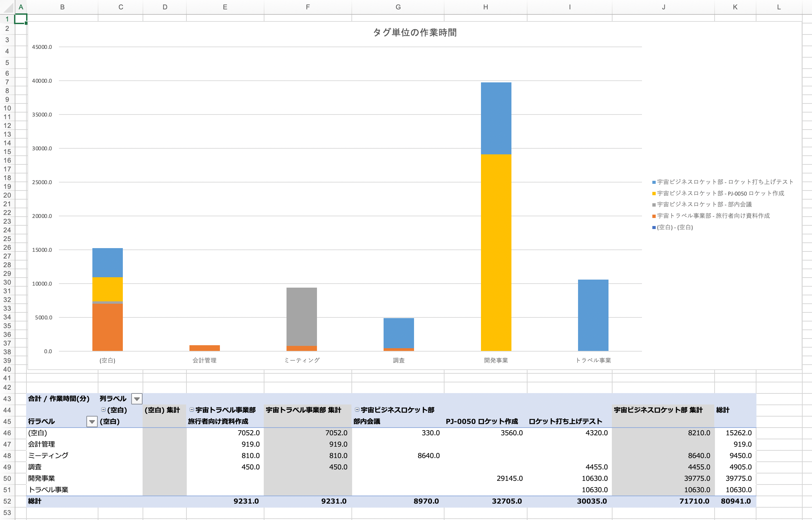Select cell containing 29145.0

[x=509, y=478]
